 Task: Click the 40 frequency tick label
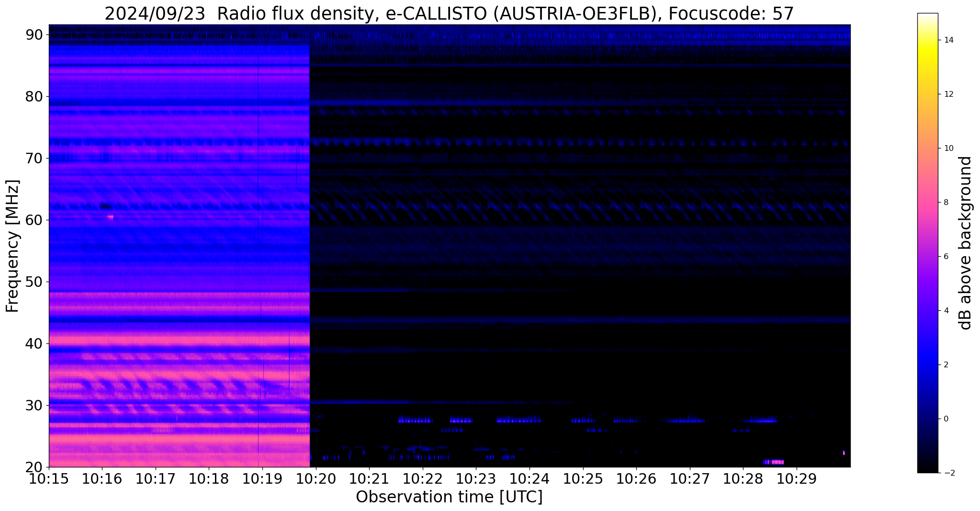(34, 343)
